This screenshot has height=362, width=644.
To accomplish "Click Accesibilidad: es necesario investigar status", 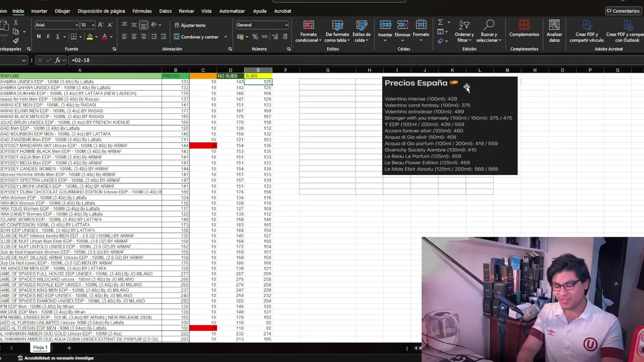I will (56, 358).
